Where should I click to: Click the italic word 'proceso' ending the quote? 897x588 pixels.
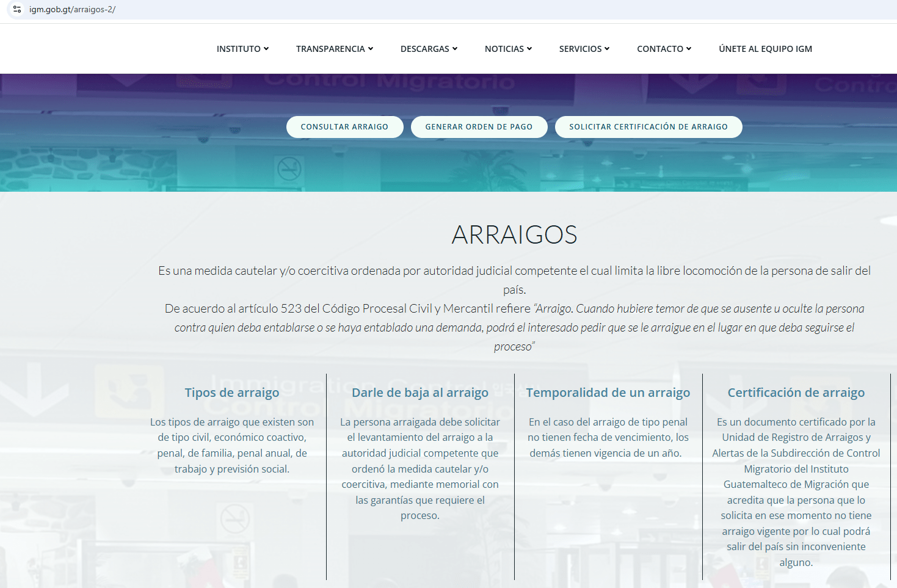click(x=513, y=347)
